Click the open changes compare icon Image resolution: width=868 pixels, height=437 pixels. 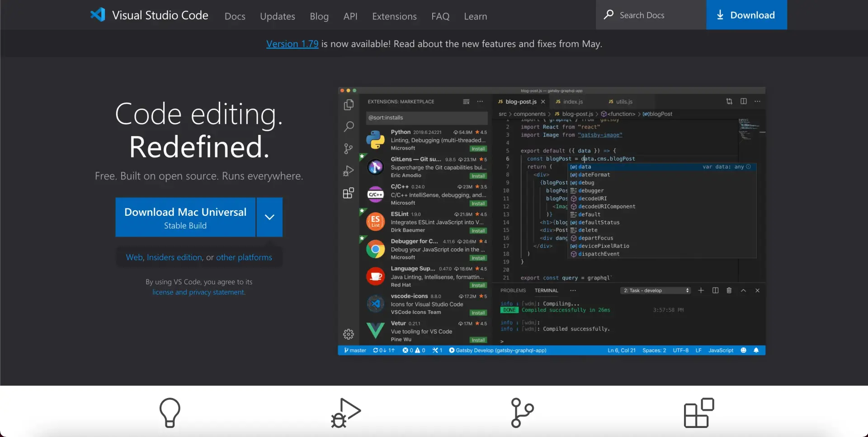click(x=729, y=101)
